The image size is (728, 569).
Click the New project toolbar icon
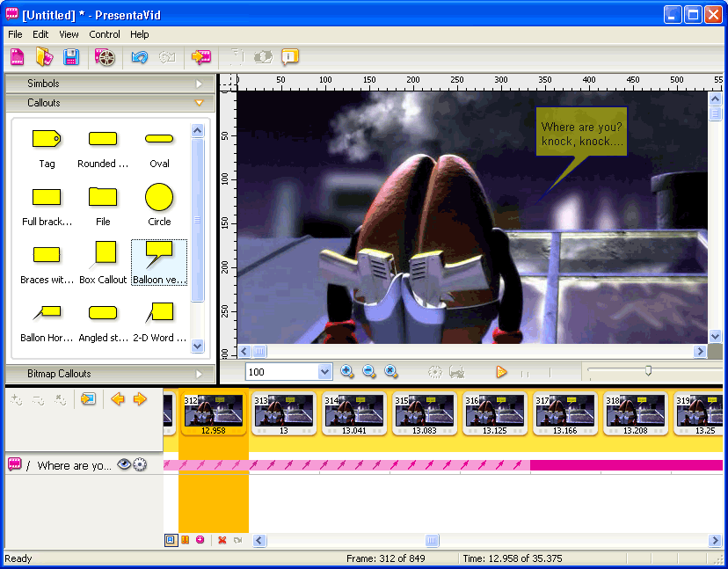[x=18, y=57]
